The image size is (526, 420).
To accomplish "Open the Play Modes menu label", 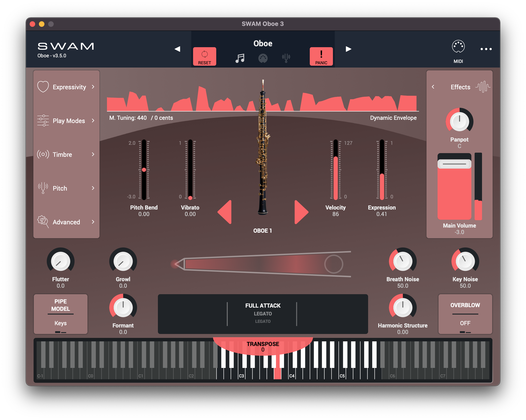I will (69, 121).
